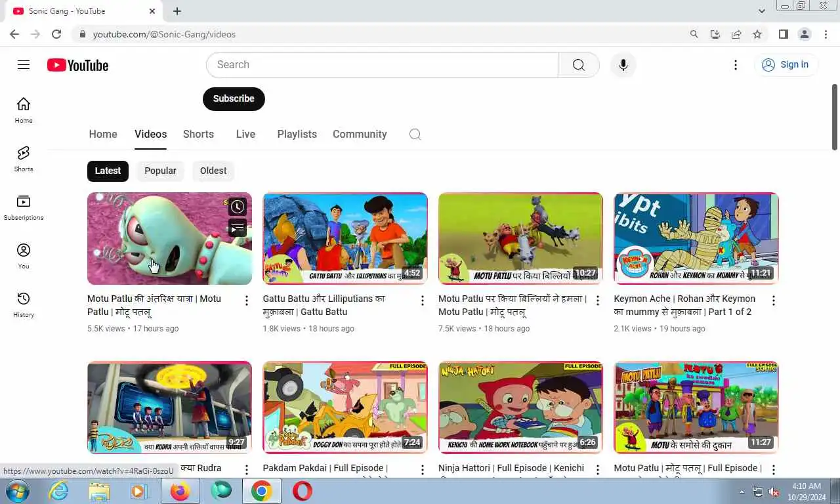This screenshot has height=504, width=840.
Task: Open Shorts in the sidebar
Action: (24, 158)
